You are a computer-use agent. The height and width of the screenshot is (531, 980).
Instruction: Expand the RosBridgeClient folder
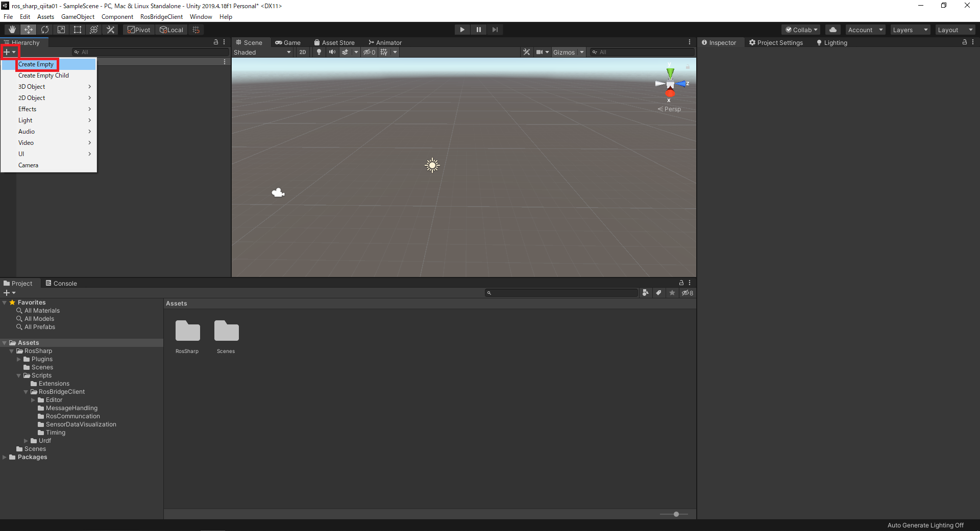click(x=26, y=392)
